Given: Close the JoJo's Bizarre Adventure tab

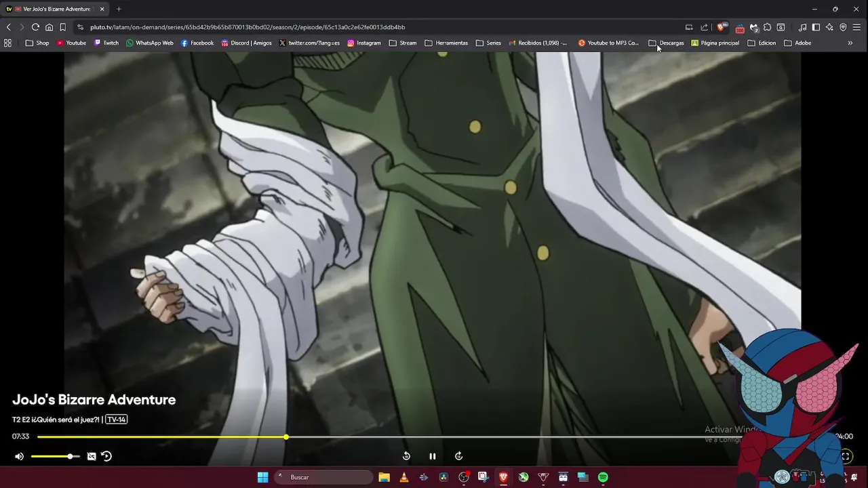Looking at the screenshot, I should [x=102, y=9].
